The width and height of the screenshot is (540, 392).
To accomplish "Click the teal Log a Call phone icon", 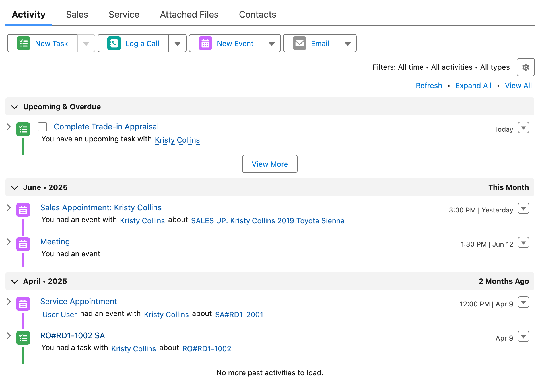I will 114,43.
